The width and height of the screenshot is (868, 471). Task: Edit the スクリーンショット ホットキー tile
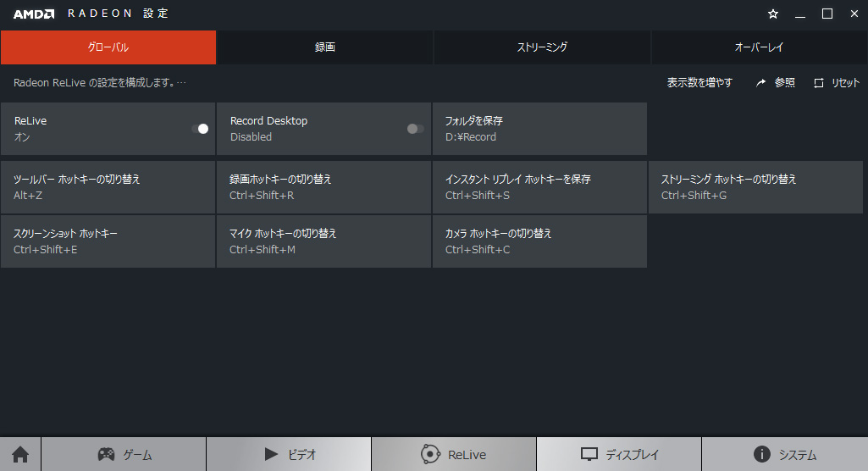[108, 241]
